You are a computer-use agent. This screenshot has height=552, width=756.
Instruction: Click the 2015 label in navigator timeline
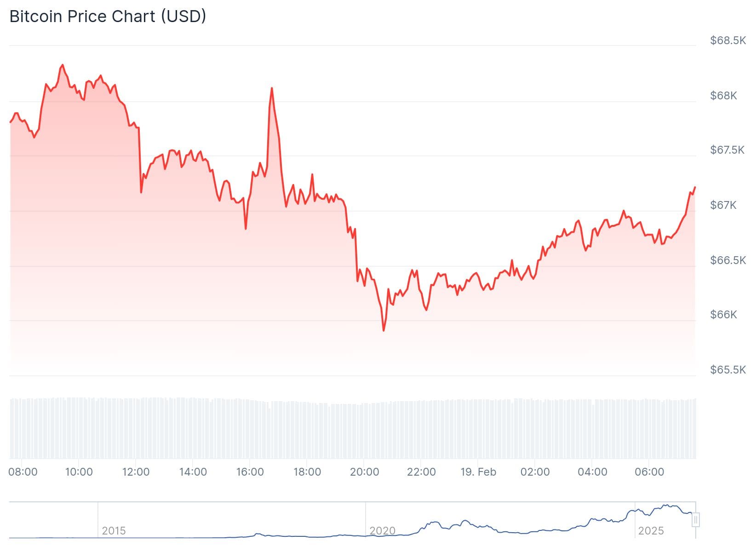[114, 531]
